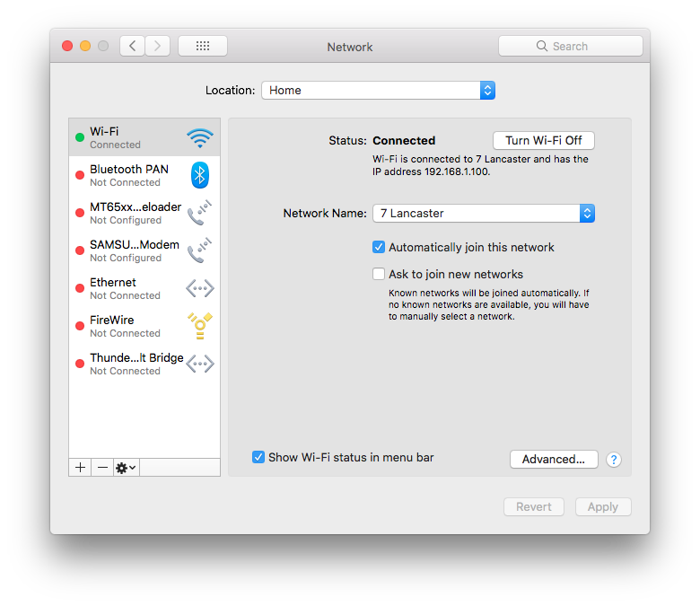Click the red status dot for FireWire

pos(80,326)
